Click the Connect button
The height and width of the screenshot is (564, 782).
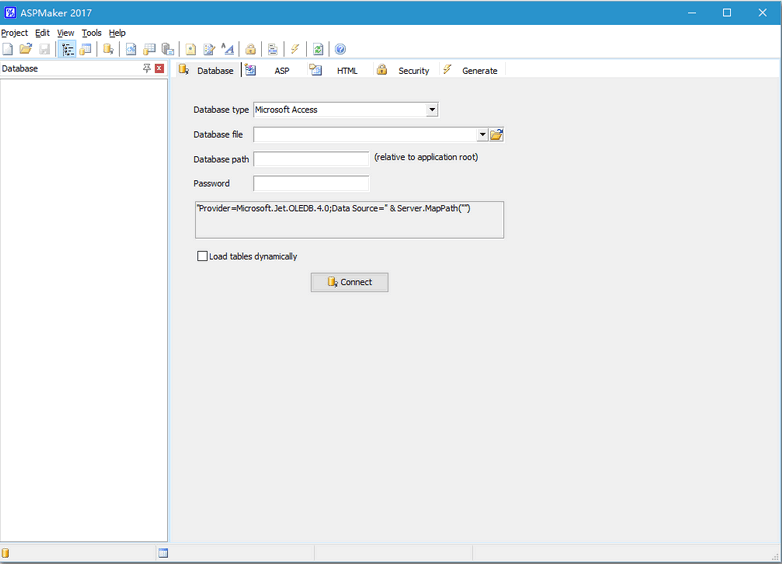tap(350, 282)
